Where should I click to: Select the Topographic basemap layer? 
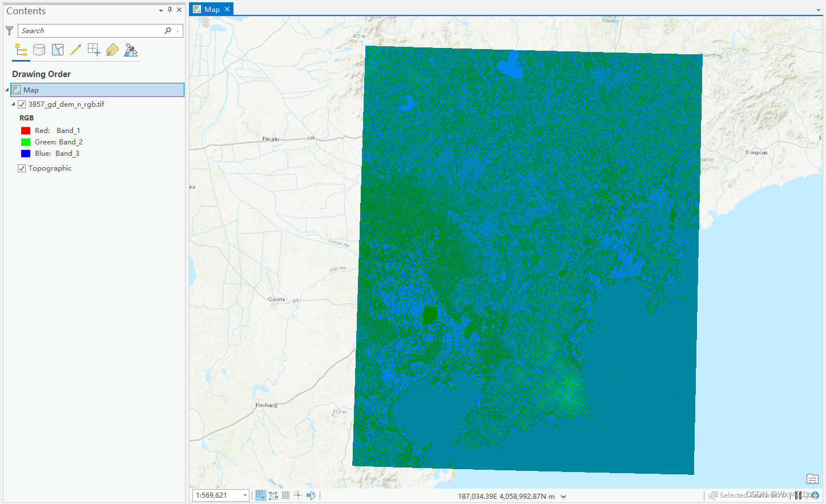(50, 168)
